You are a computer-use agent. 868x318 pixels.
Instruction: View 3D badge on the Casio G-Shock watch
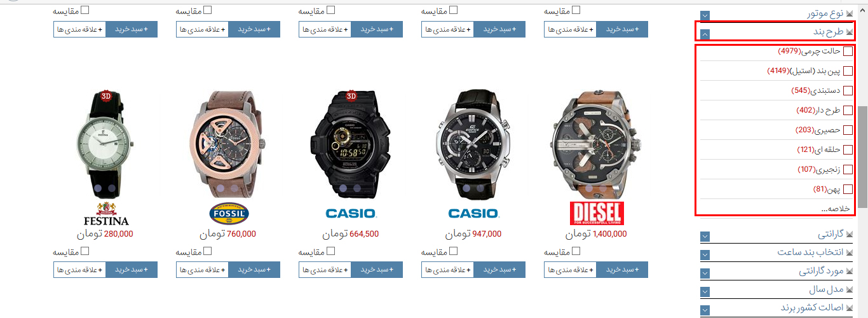pyautogui.click(x=351, y=96)
